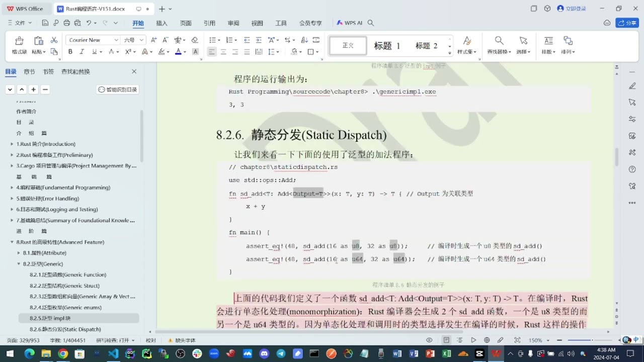Switch to the 书签 navigation tab
Viewport: 644px width, 362px height.
(48, 71)
